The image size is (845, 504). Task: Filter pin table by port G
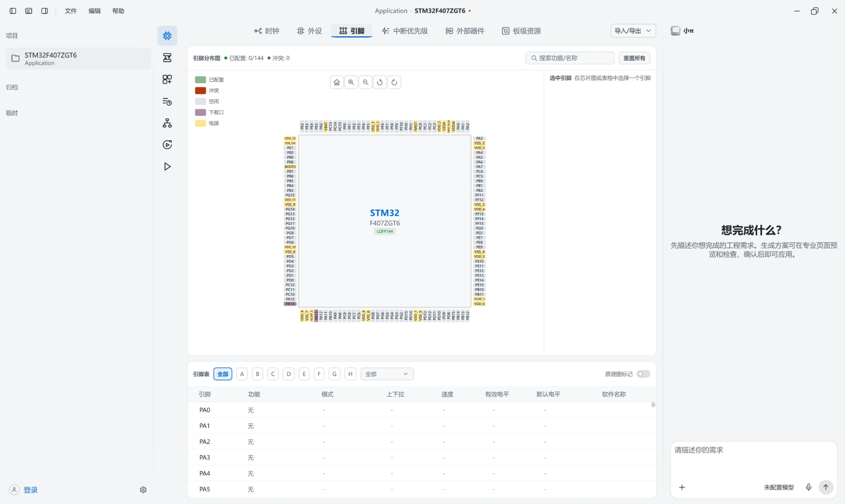pos(335,374)
